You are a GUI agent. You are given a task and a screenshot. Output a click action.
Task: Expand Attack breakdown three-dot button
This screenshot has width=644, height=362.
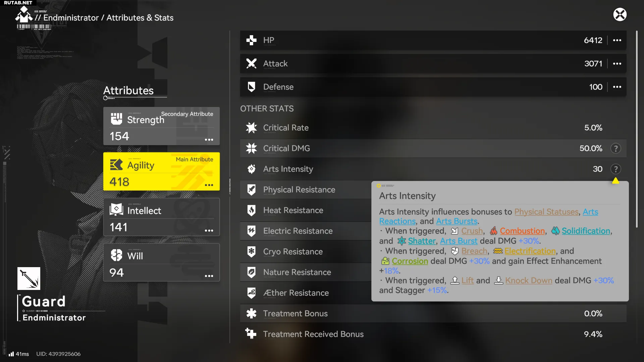click(617, 64)
